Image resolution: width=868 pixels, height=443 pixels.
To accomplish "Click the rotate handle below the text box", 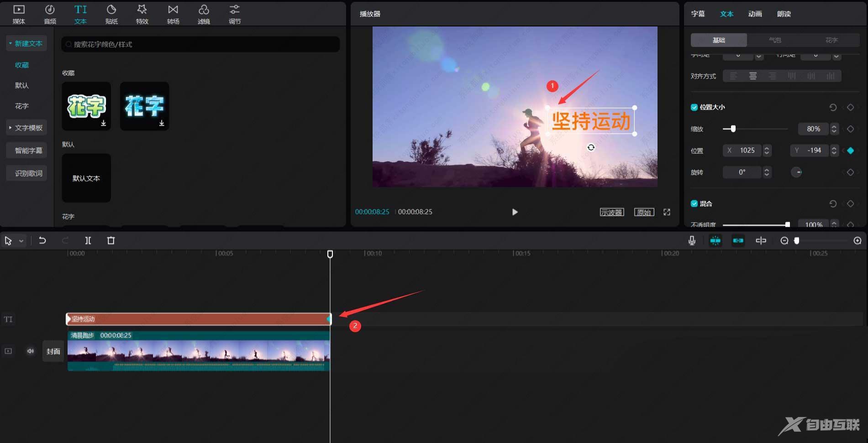I will (x=591, y=147).
